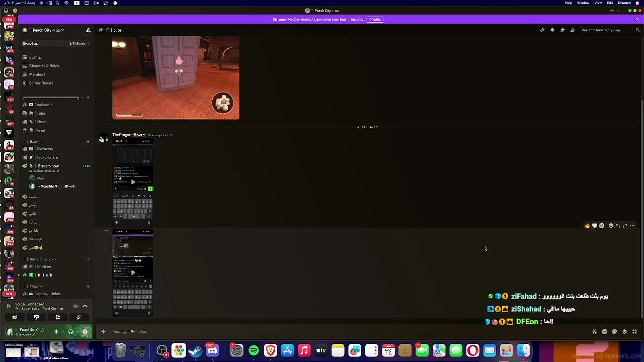The width and height of the screenshot is (644, 362).
Task: Open the Music app from the dock
Action: click(304, 350)
